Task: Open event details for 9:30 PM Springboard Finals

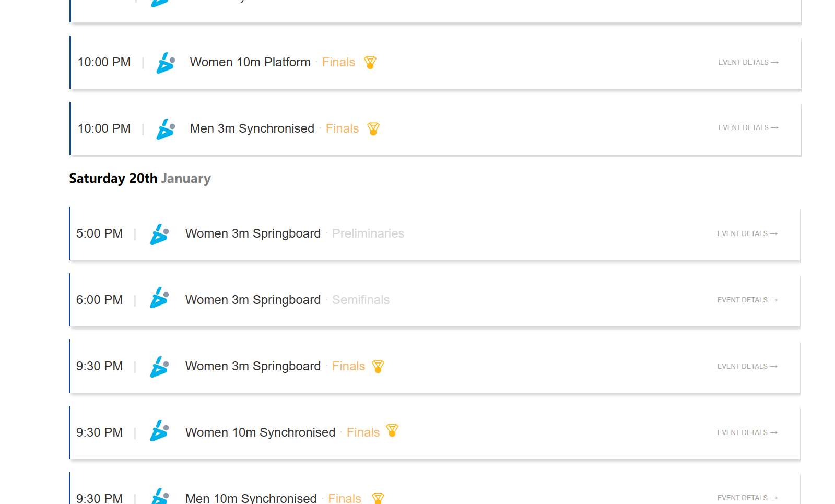Action: [x=747, y=366]
